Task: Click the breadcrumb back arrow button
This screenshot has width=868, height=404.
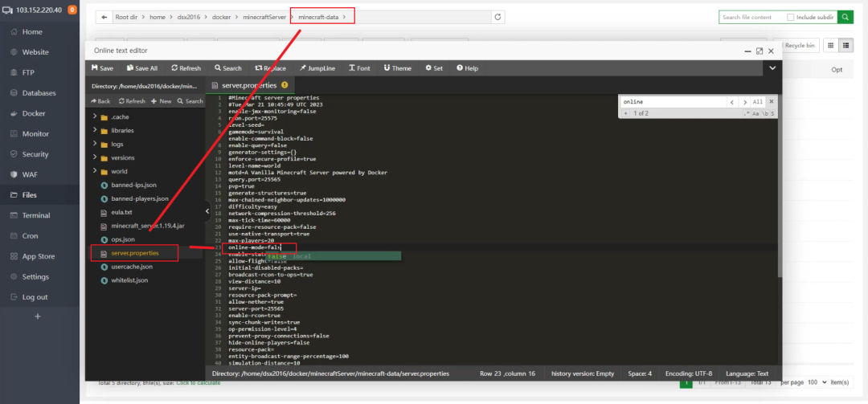Action: [x=104, y=17]
